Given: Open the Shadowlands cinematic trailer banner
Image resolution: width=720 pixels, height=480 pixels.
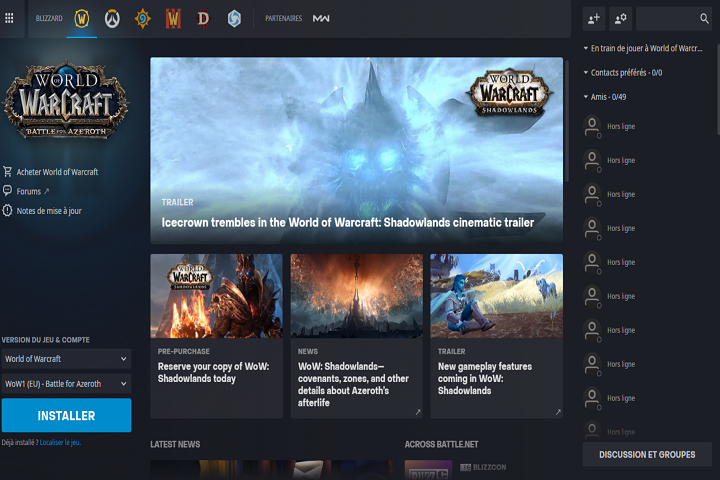Looking at the screenshot, I should [357, 150].
